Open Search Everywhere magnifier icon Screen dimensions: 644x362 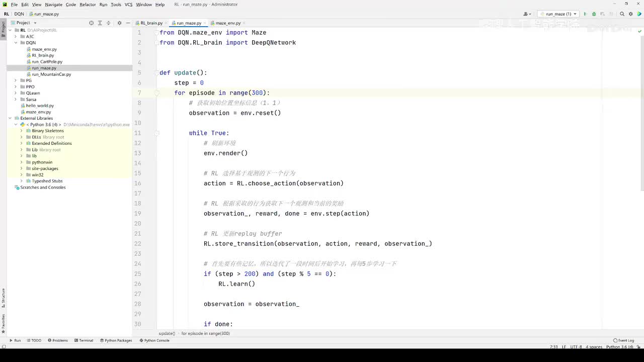point(622,14)
